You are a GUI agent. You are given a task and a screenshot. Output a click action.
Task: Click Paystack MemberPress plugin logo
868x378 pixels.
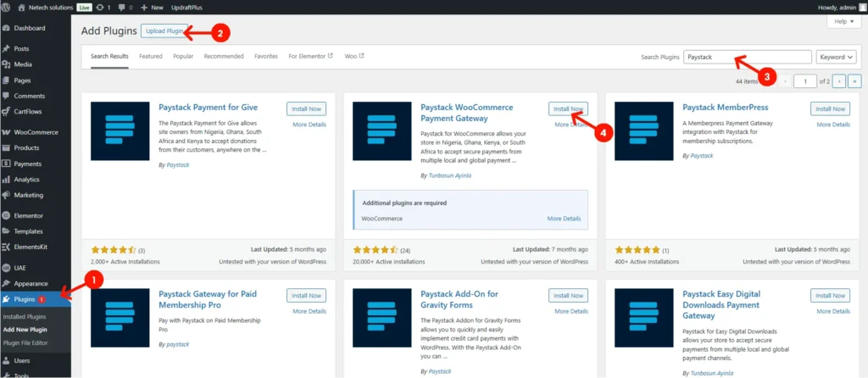pos(644,131)
